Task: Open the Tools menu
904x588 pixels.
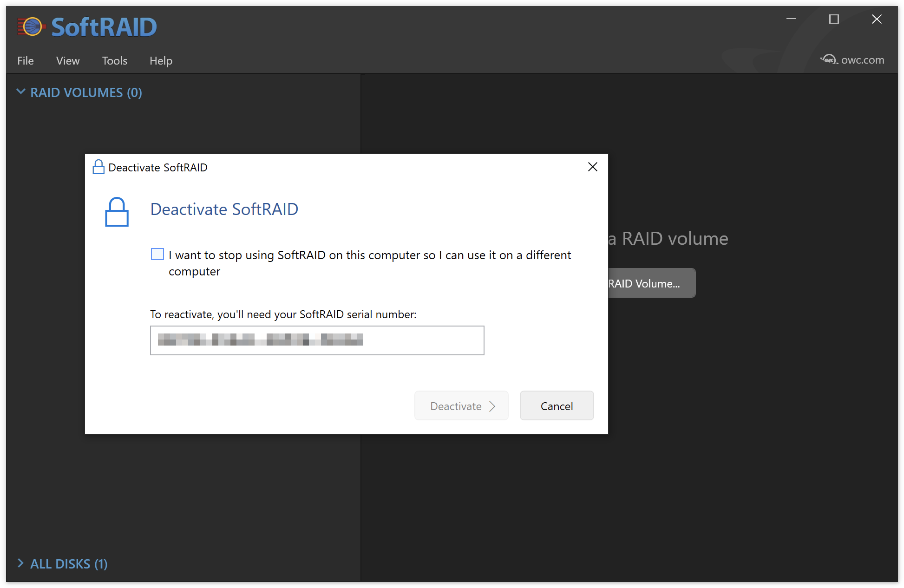Action: click(x=114, y=61)
